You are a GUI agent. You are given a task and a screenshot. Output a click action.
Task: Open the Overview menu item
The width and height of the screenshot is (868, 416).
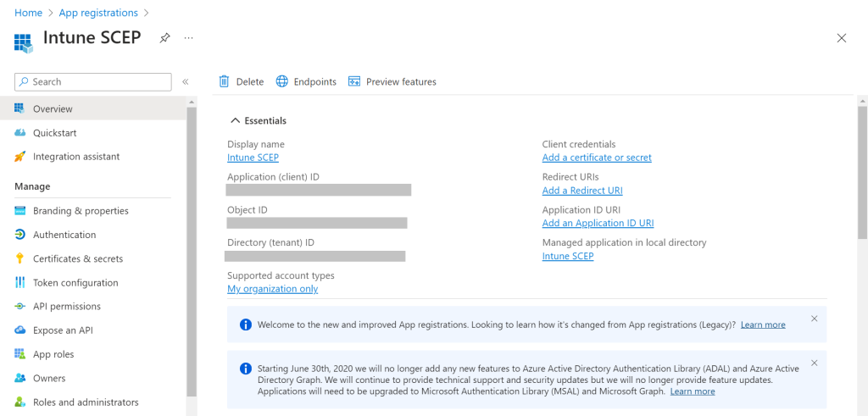(93, 108)
